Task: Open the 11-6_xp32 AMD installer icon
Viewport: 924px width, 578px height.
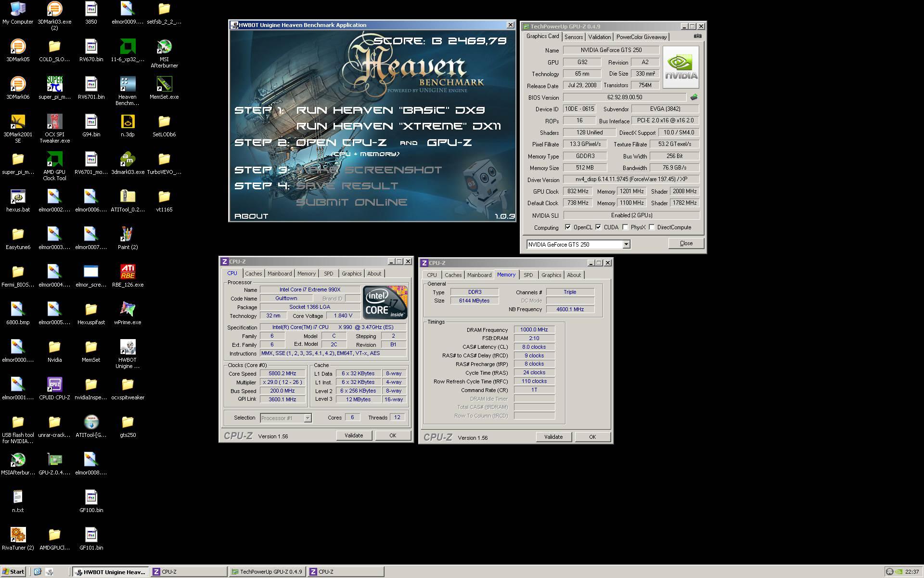Action: (128, 50)
